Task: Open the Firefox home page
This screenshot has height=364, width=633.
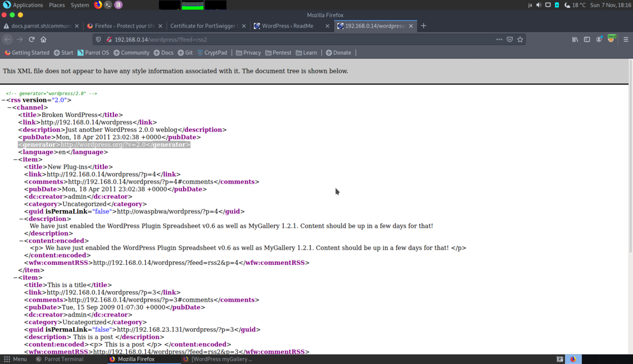Action: pos(43,40)
